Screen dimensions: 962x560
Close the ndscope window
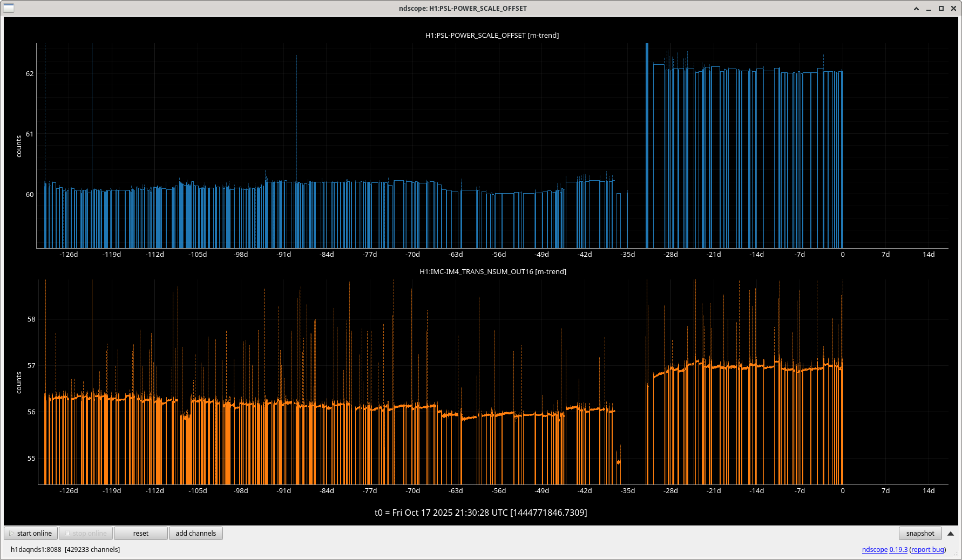(x=953, y=9)
